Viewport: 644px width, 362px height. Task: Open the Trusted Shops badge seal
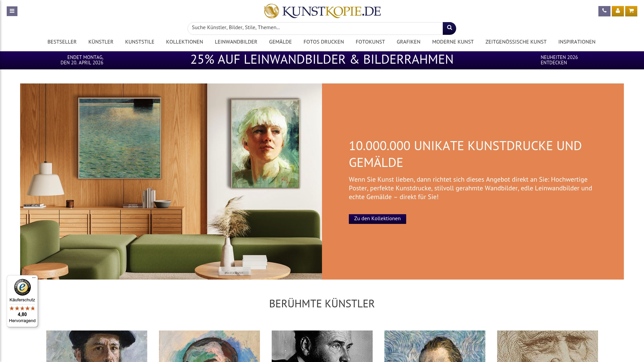click(x=22, y=287)
